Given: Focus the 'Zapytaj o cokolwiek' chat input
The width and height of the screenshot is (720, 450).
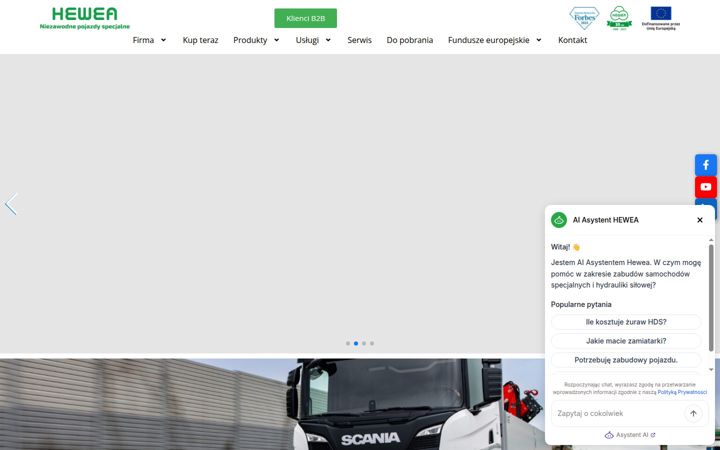Looking at the screenshot, I should pos(620,413).
